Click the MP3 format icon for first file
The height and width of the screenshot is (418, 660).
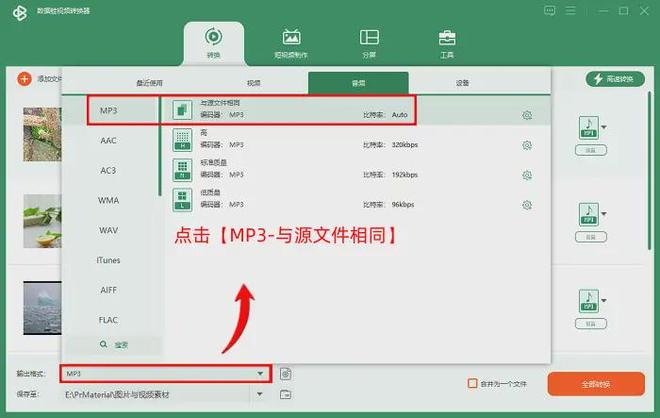coord(588,128)
